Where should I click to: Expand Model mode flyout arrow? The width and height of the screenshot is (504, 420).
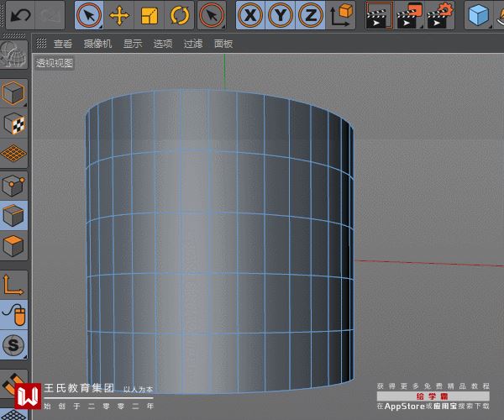[x=25, y=105]
